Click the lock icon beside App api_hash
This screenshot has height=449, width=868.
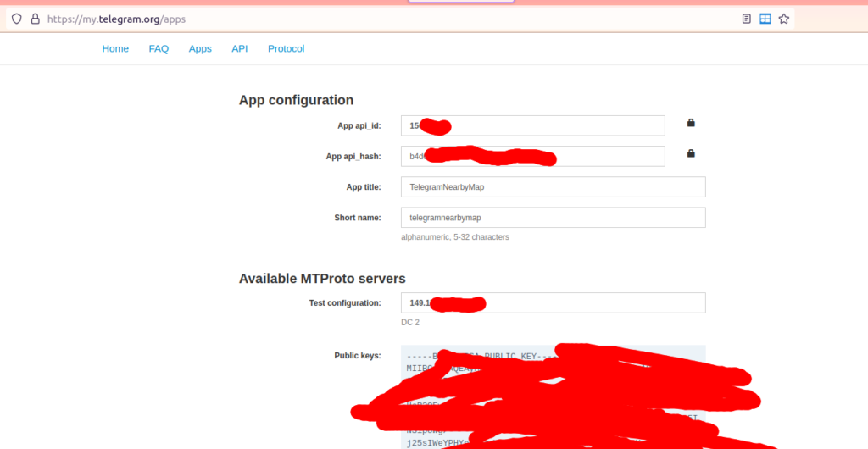point(691,153)
